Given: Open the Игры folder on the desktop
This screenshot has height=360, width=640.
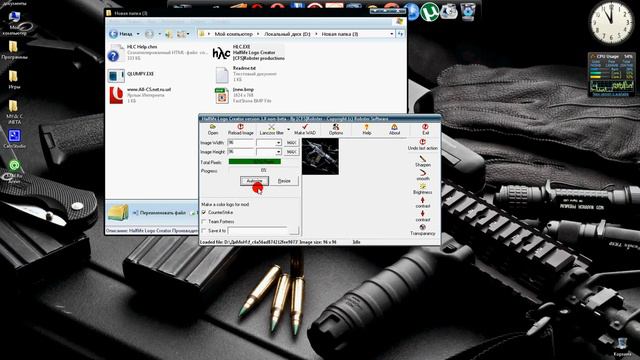Looking at the screenshot, I should 13,79.
